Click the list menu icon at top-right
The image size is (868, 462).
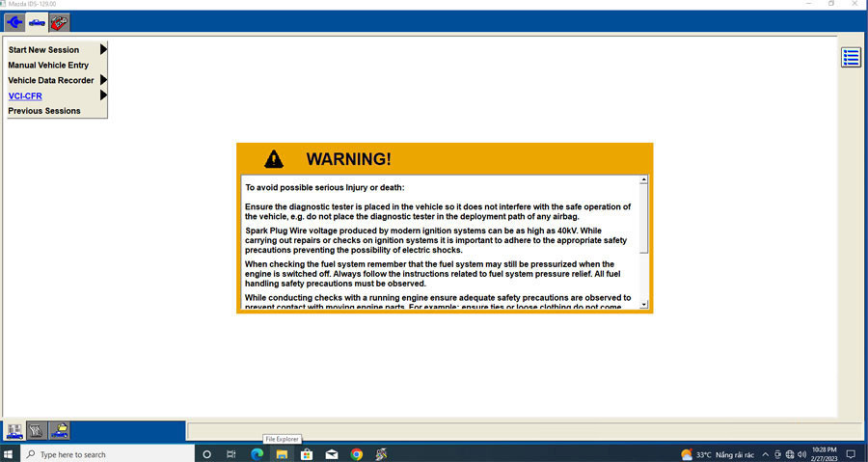pos(851,58)
